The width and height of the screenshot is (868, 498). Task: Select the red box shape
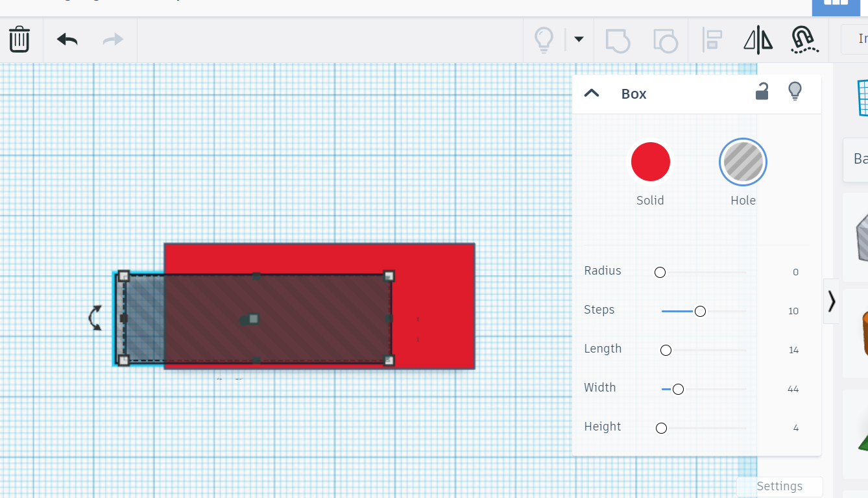pos(433,305)
